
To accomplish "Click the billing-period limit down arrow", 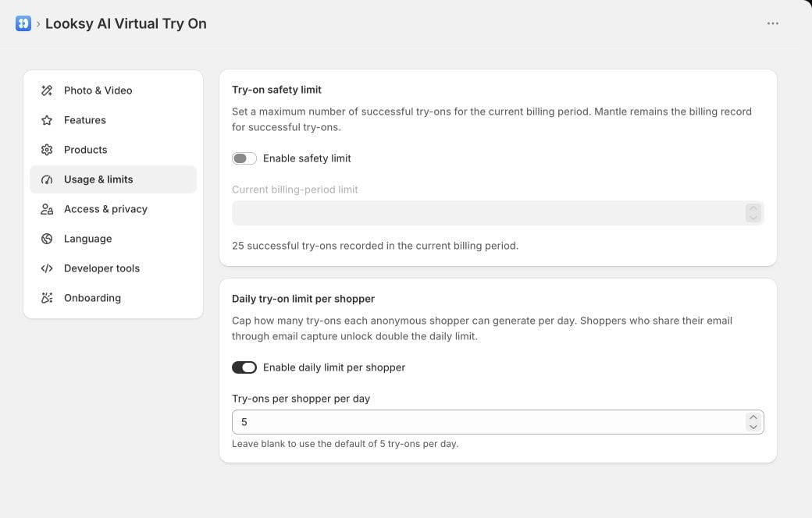I will pos(753,218).
